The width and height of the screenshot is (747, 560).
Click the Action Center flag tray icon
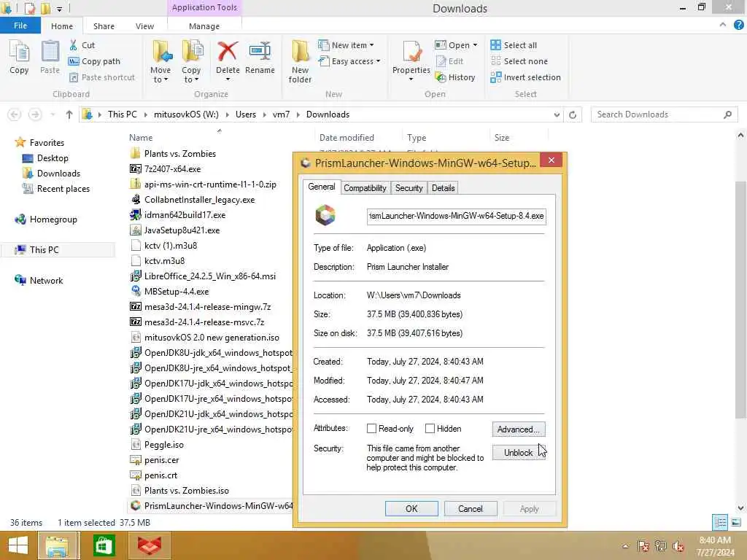pyautogui.click(x=643, y=545)
